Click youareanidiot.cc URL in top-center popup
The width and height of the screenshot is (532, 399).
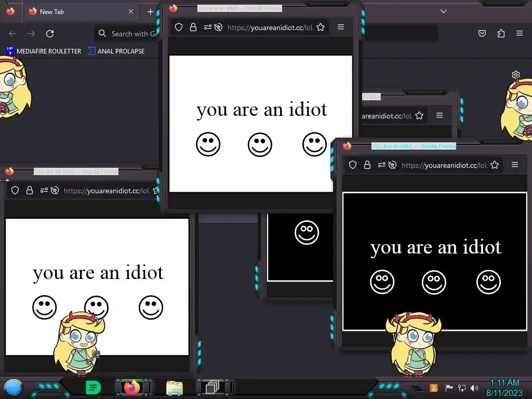click(x=270, y=28)
